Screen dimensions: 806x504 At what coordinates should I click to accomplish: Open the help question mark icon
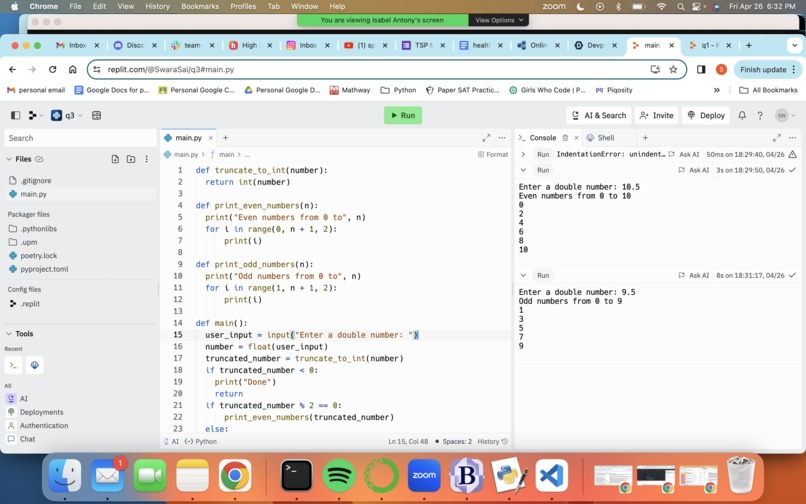click(760, 115)
